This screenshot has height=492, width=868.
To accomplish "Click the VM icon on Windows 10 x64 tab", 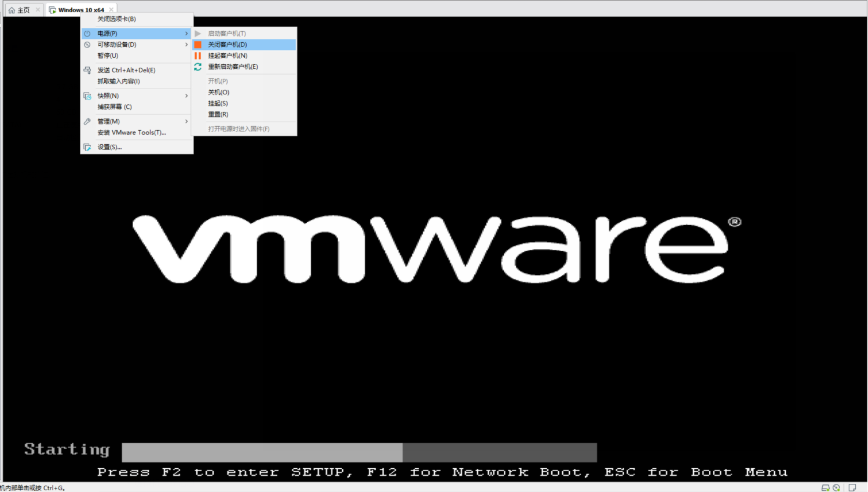I will pyautogui.click(x=53, y=10).
